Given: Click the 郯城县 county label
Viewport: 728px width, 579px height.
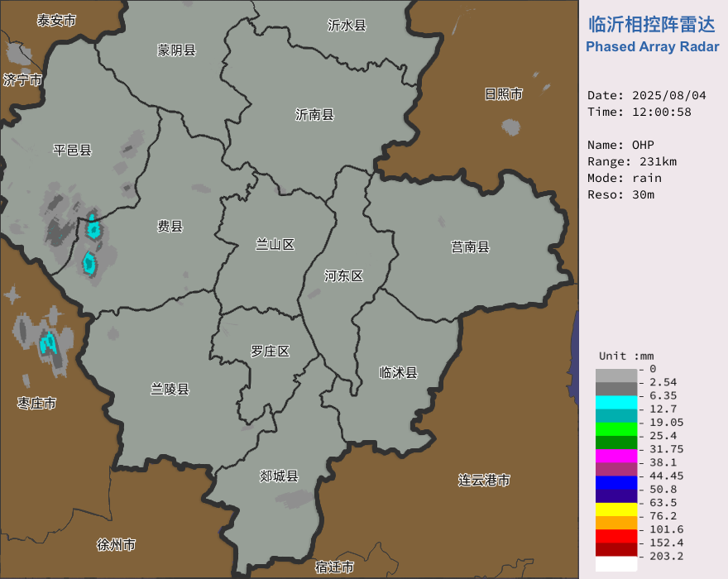Looking at the screenshot, I should [279, 476].
